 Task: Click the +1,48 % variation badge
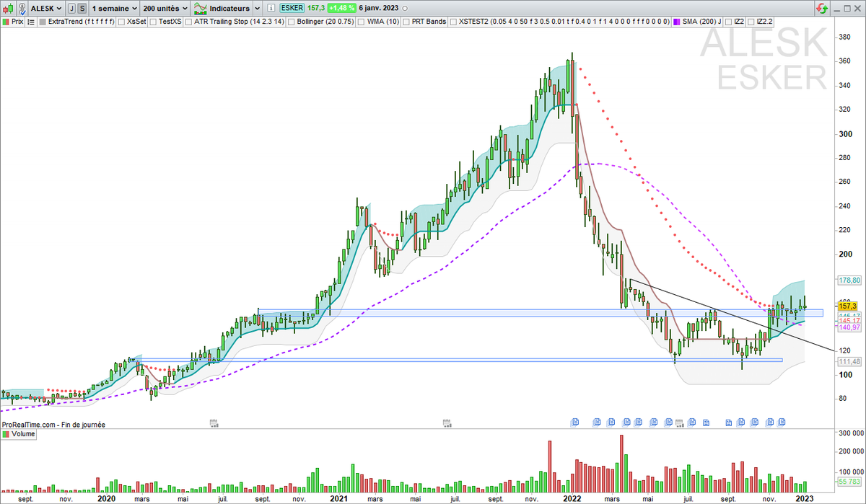tap(341, 9)
